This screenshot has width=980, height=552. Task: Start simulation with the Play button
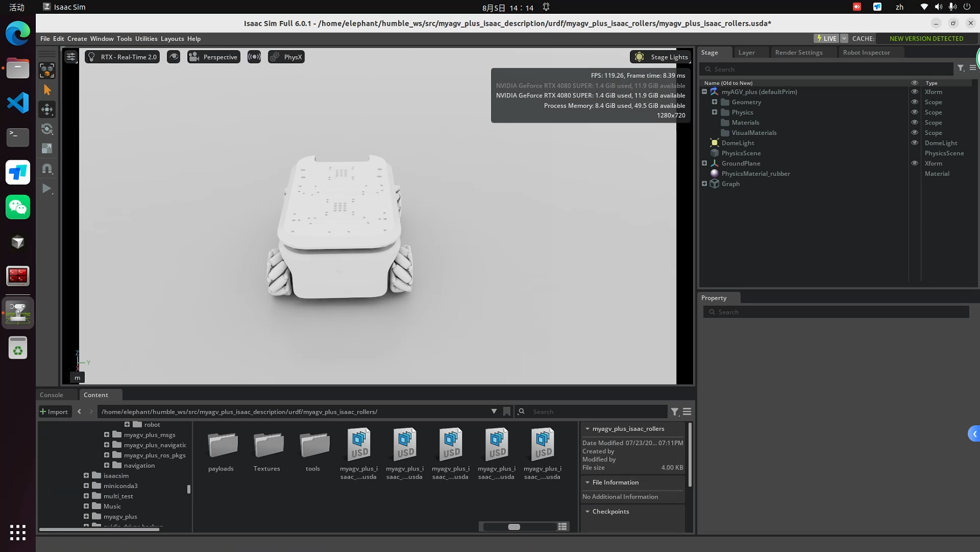(47, 188)
